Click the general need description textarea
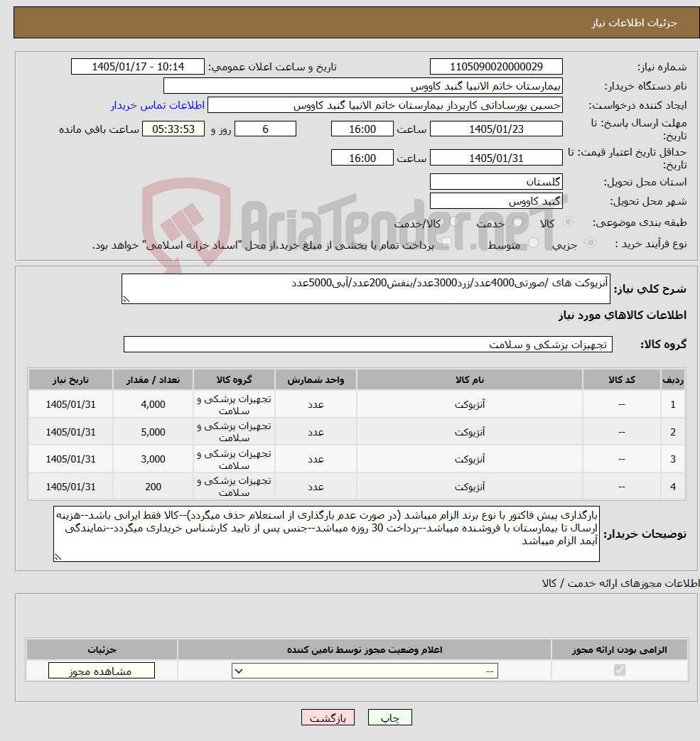This screenshot has height=741, width=700. pyautogui.click(x=365, y=288)
